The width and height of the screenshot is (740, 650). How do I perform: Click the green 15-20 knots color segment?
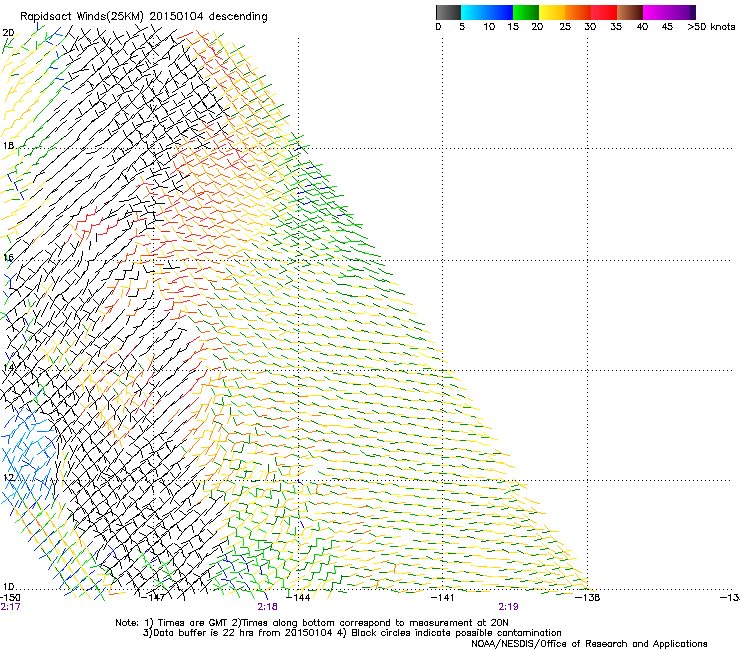[526, 12]
